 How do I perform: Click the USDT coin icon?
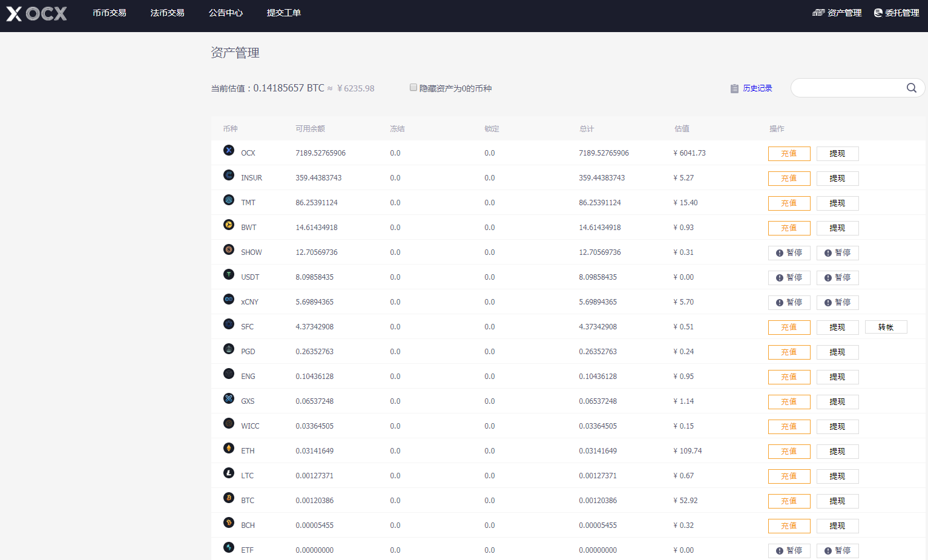(229, 274)
